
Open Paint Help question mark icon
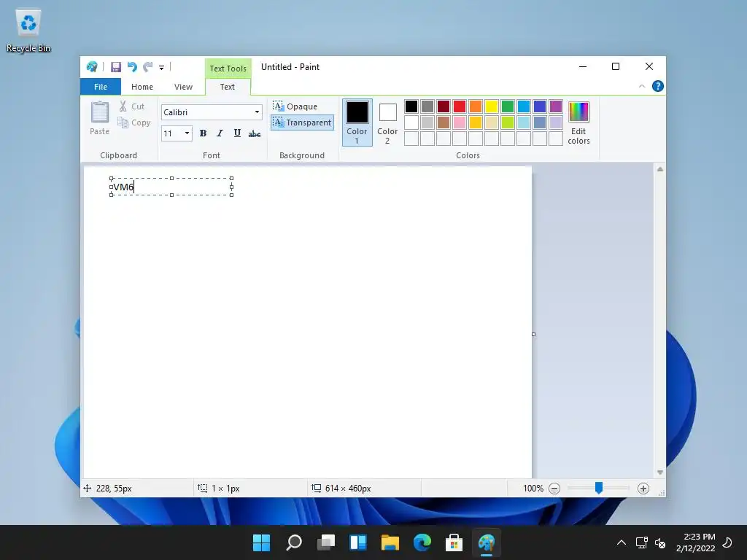pyautogui.click(x=658, y=86)
